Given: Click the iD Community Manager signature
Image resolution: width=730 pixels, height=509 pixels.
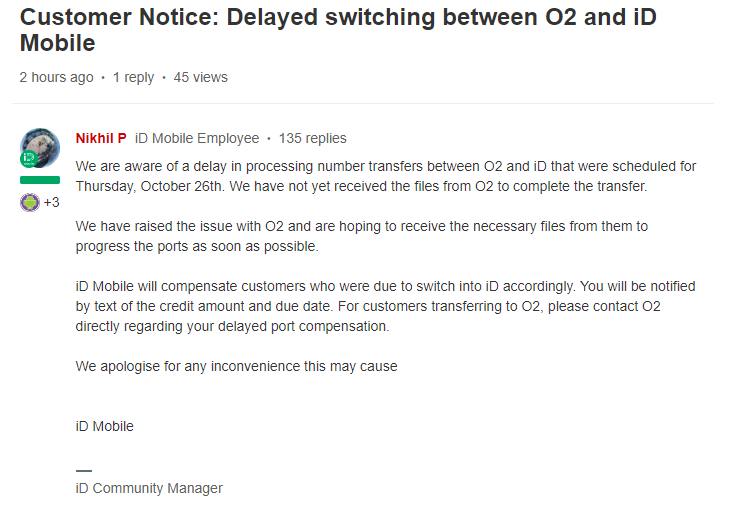Looking at the screenshot, I should [x=149, y=488].
